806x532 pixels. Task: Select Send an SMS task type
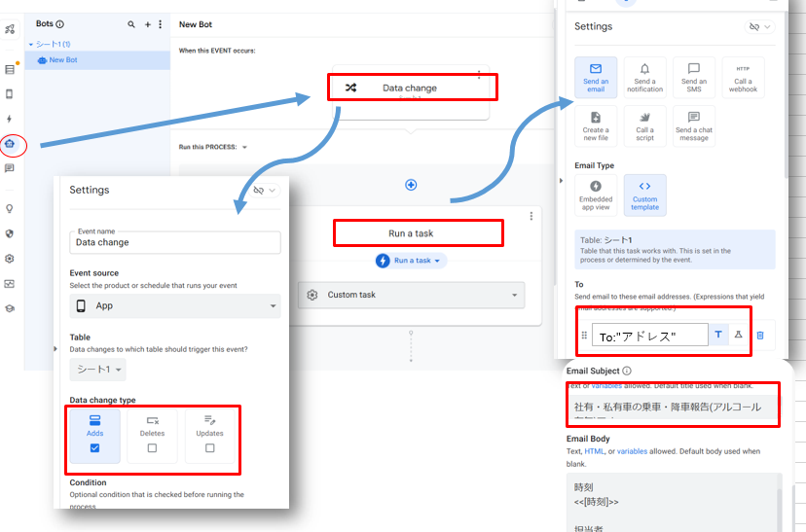[694, 78]
